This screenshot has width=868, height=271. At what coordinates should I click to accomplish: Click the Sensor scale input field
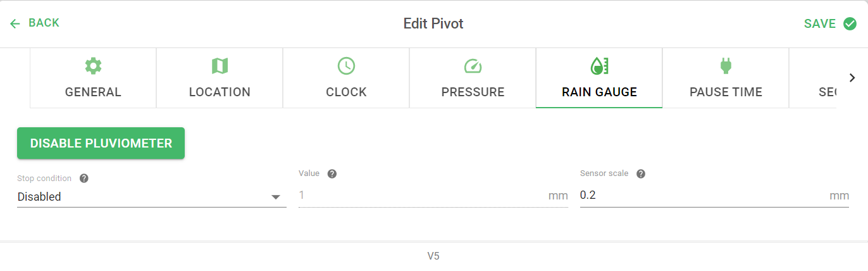coord(714,196)
